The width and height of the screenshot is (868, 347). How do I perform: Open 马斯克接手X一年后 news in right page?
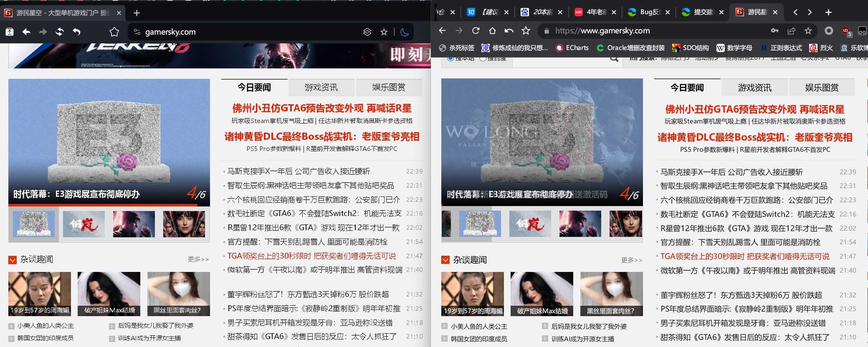click(x=731, y=172)
